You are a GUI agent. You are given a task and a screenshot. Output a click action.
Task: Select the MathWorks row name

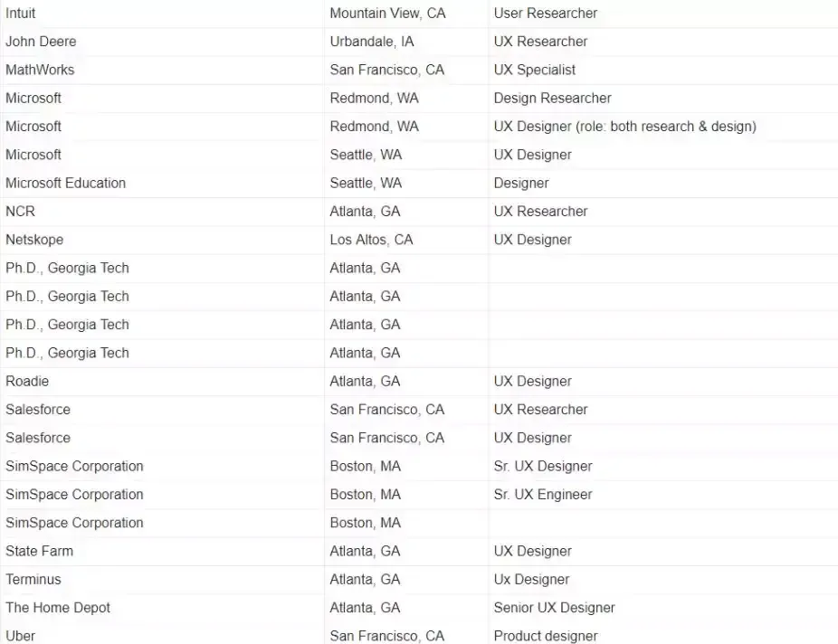[x=40, y=70]
